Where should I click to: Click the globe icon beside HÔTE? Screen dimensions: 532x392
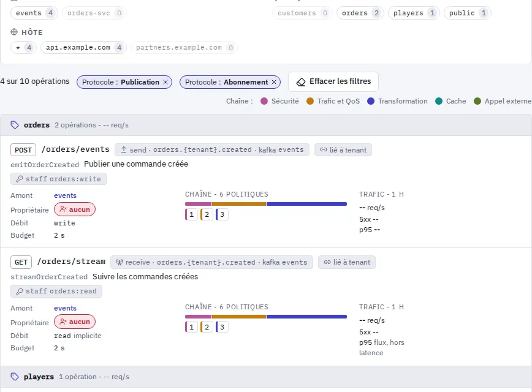pyautogui.click(x=14, y=32)
